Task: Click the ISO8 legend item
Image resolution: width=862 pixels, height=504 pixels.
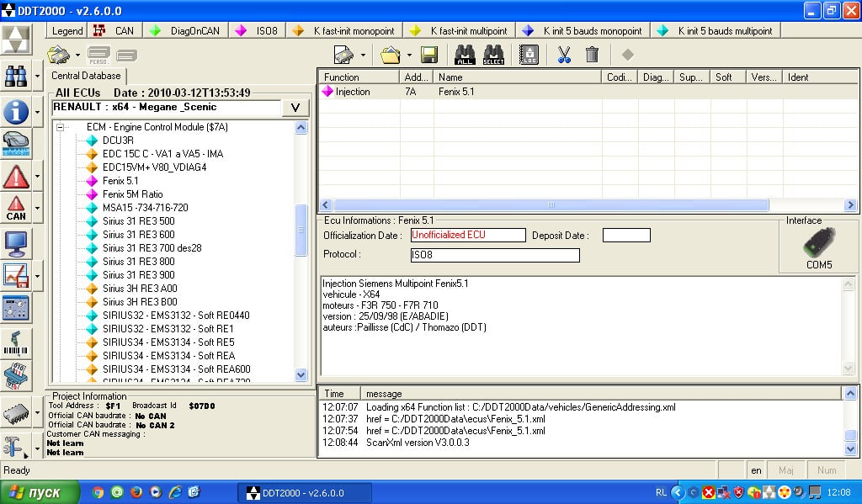Action: point(258,31)
